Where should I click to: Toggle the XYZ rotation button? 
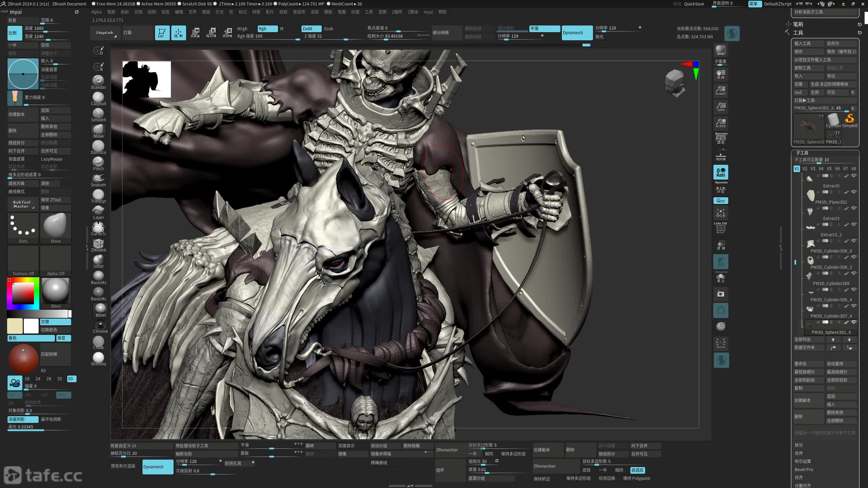click(x=721, y=201)
